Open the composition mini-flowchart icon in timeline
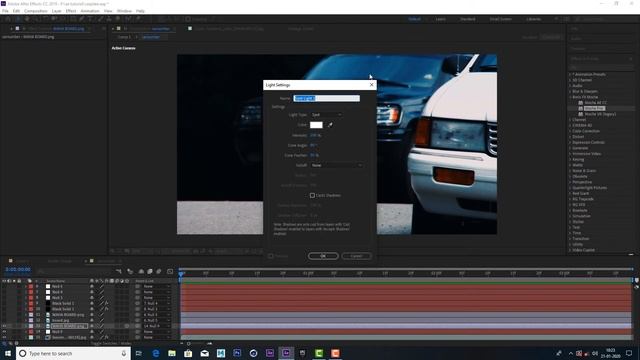640x360 pixels. [119, 271]
